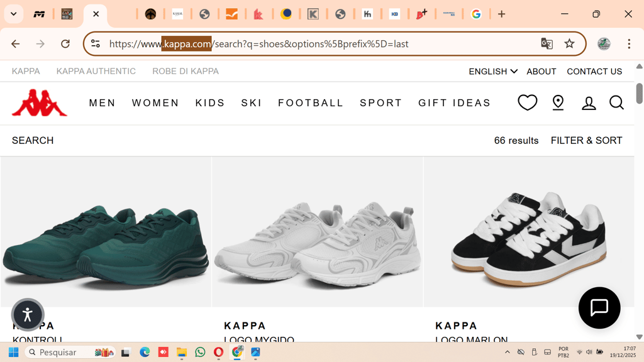The height and width of the screenshot is (362, 644).
Task: Open the volume control in system tray
Action: coord(589,352)
